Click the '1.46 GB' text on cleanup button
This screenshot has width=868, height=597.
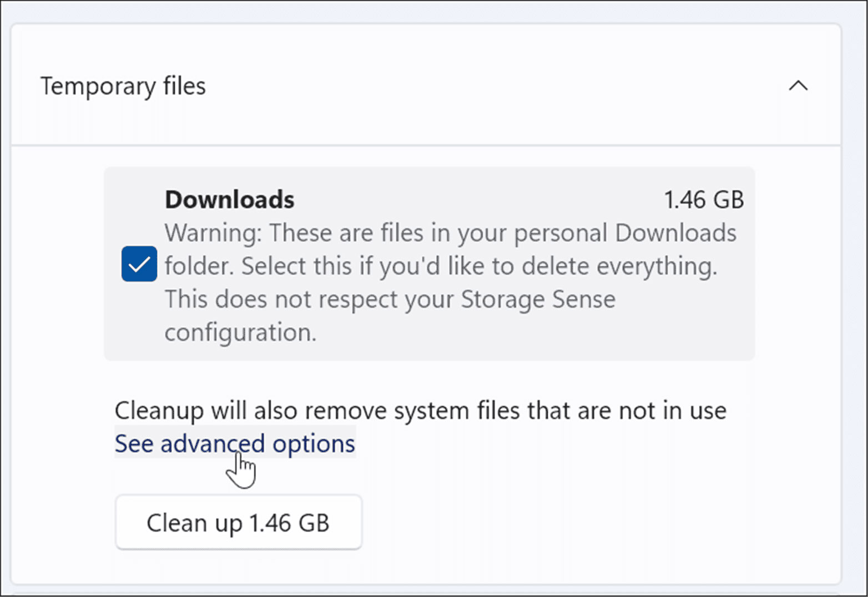289,523
